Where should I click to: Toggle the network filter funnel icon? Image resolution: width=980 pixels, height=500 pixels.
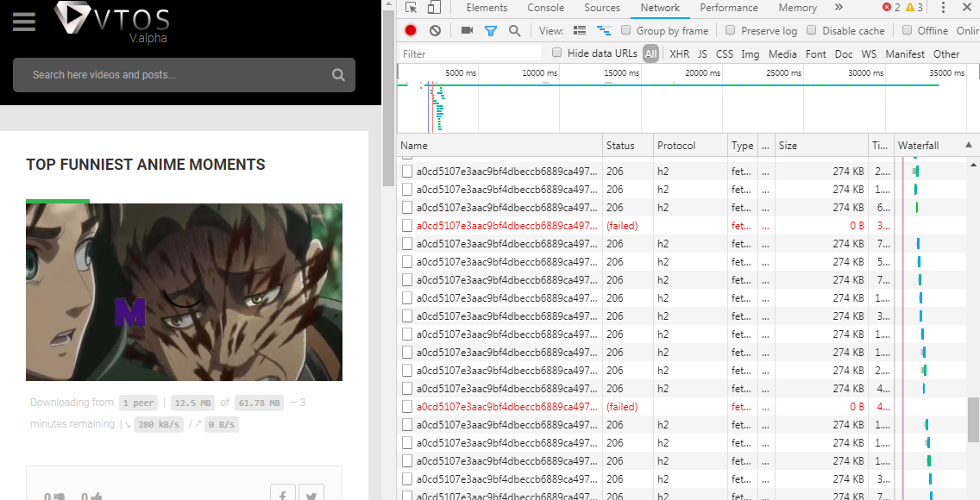click(x=491, y=30)
